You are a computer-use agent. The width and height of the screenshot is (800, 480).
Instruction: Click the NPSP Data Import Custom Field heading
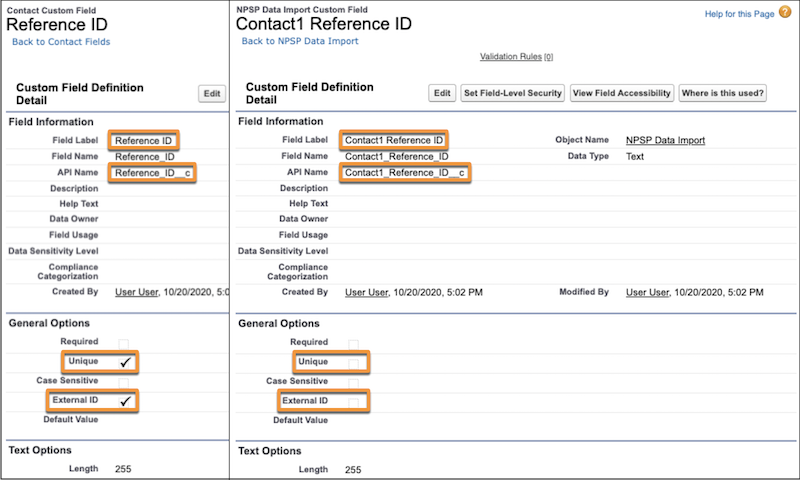[302, 9]
